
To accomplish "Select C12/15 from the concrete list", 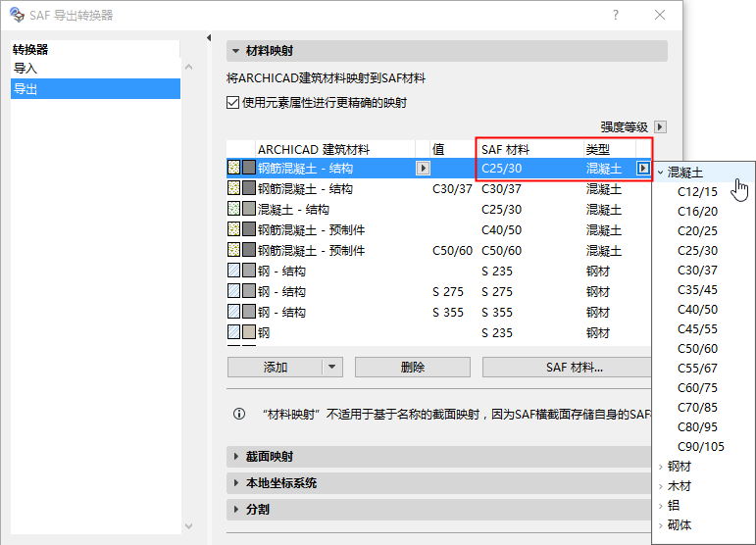I will [x=697, y=192].
